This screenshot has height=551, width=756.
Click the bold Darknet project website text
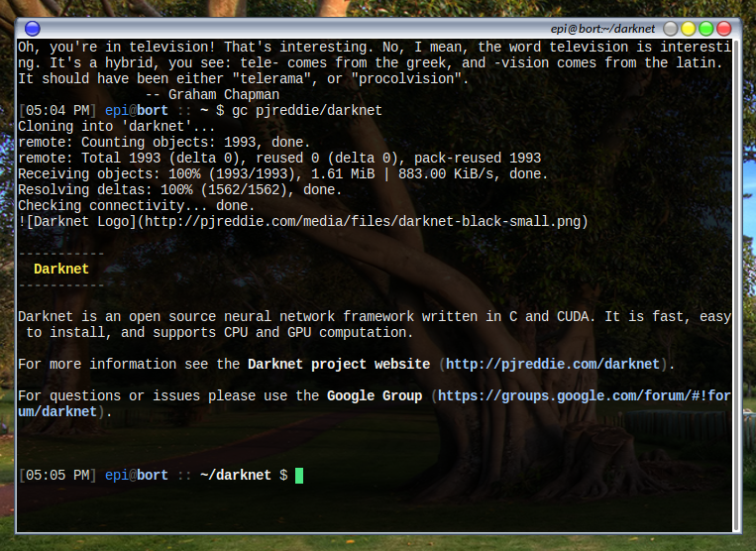(339, 364)
